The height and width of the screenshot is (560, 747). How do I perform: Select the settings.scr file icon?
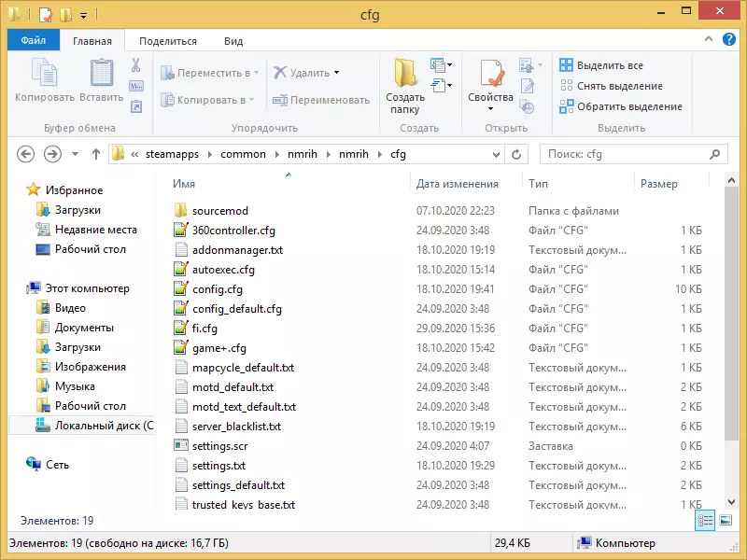click(x=180, y=446)
